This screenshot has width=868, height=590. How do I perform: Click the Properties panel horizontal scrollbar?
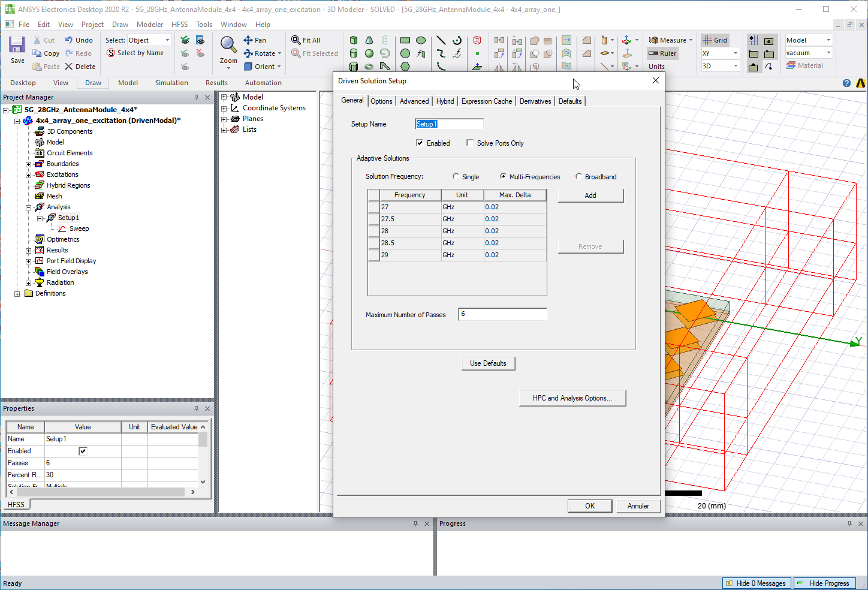101,492
